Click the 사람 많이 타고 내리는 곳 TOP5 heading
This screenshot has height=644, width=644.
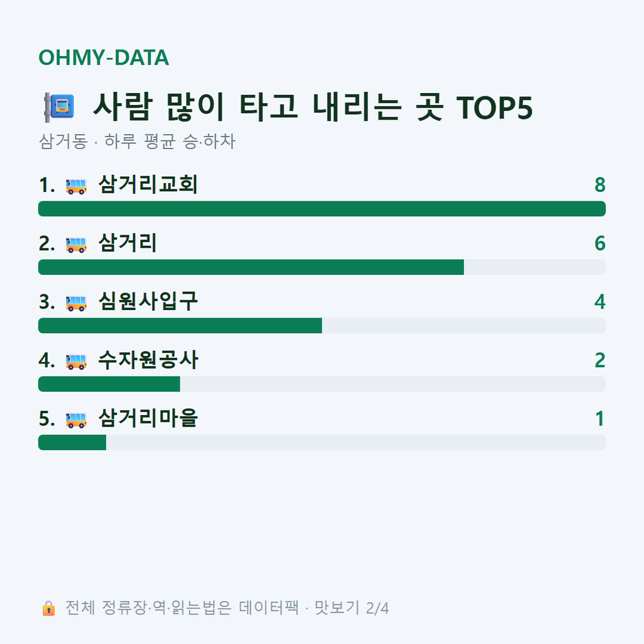tap(313, 107)
